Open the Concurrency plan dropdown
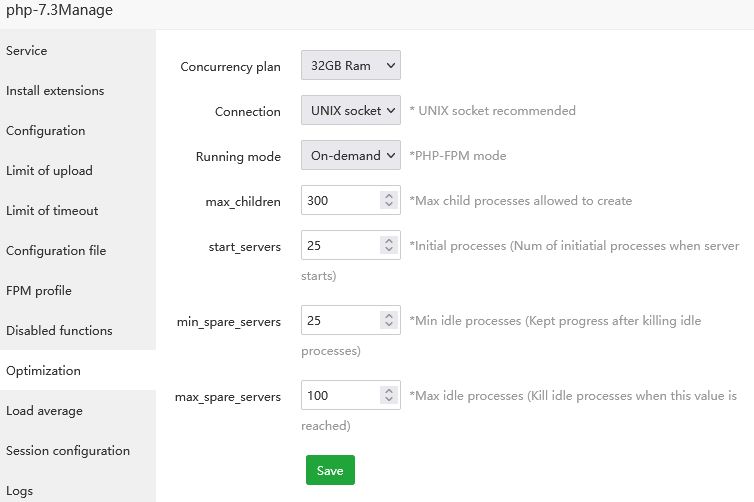 tap(350, 66)
